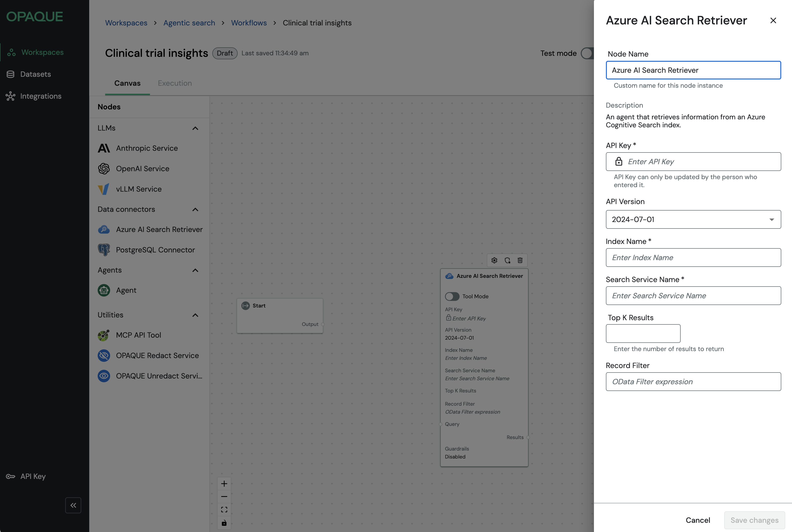Zoom in on canvas with plus icon
The image size is (792, 532).
click(x=224, y=483)
